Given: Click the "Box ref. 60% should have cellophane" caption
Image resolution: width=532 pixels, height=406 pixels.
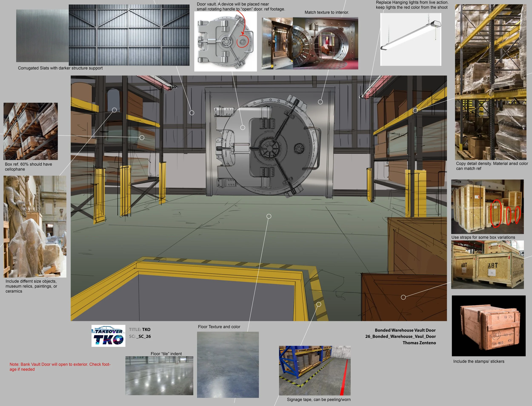Looking at the screenshot, I should 29,166.
